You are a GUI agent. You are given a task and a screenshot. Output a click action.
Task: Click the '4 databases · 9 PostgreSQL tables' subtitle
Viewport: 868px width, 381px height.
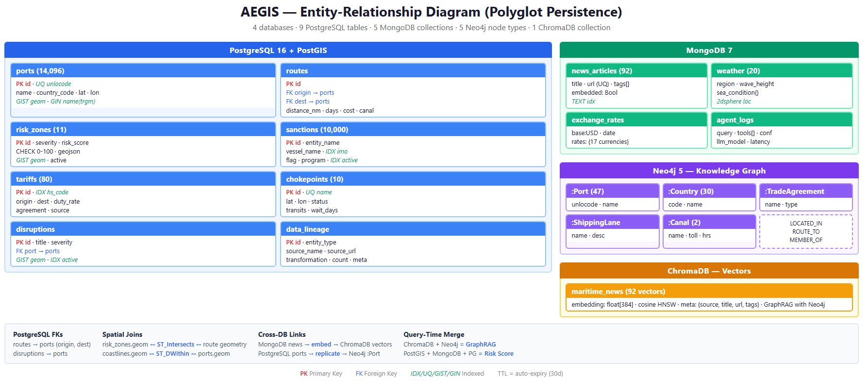432,28
